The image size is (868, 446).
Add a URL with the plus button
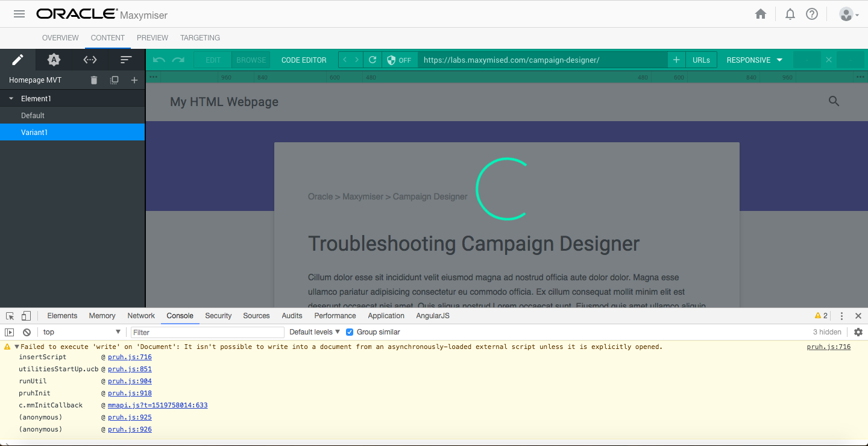click(676, 60)
